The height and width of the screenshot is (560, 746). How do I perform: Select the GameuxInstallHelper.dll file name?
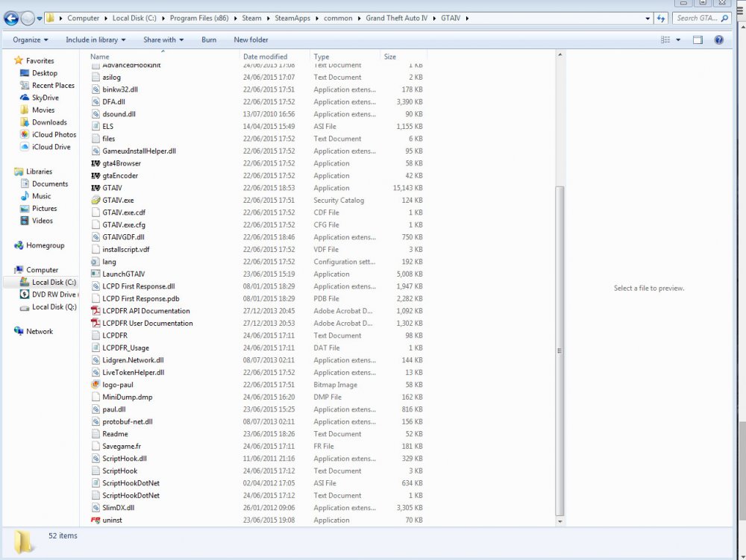139,151
